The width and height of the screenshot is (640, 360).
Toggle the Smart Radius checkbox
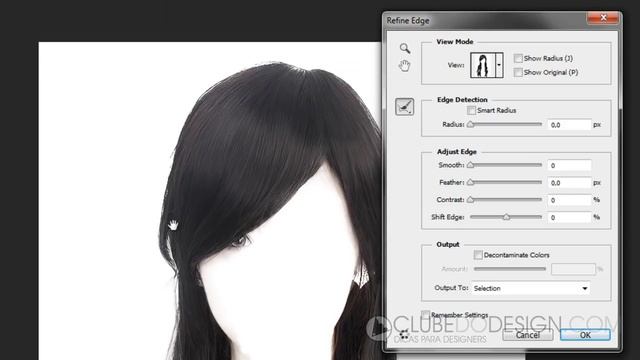471,110
